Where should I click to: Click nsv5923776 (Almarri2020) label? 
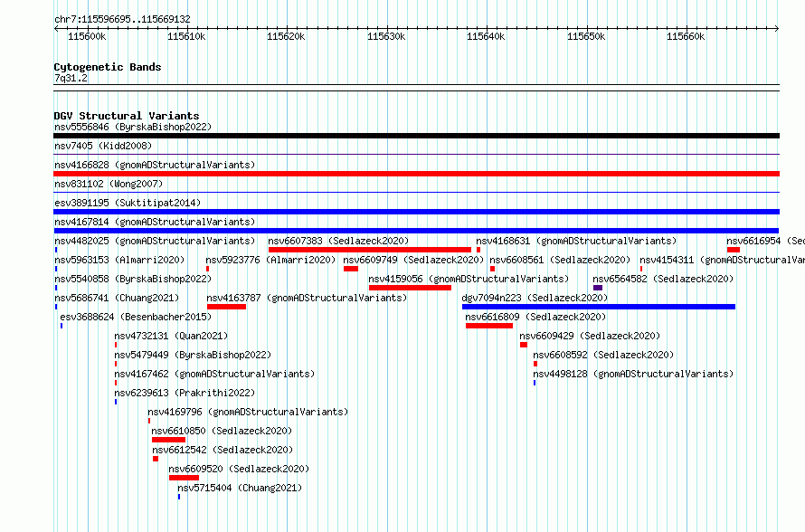270,260
